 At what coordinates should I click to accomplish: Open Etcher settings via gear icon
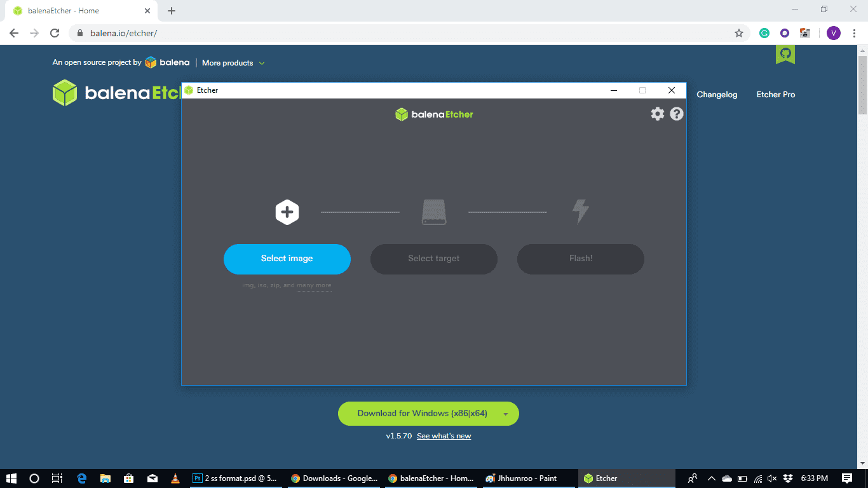click(658, 114)
